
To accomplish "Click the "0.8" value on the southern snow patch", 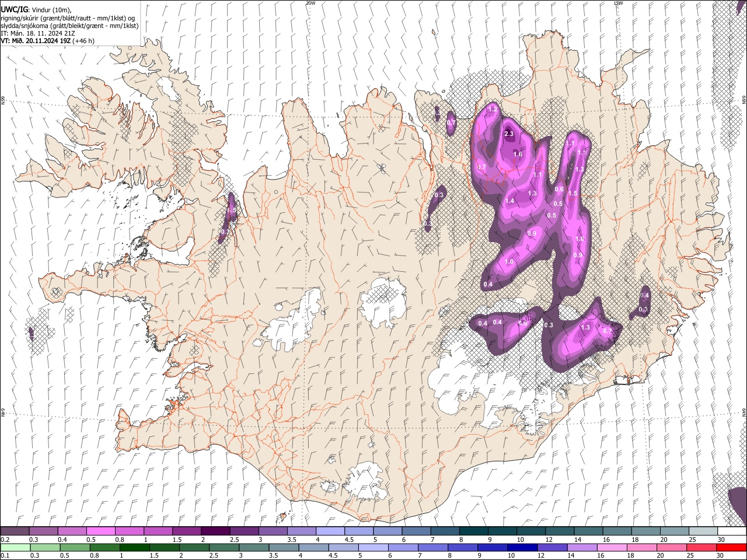I will click(x=523, y=323).
